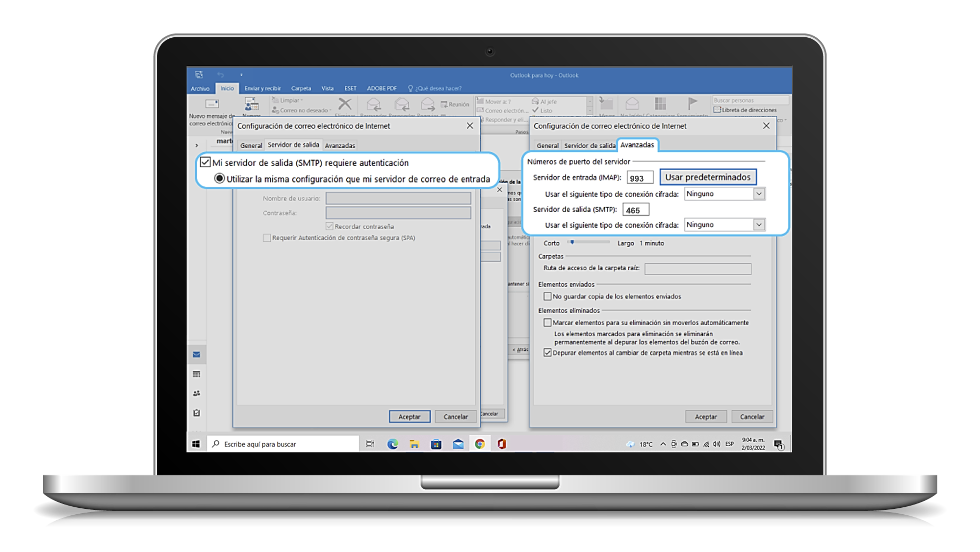Open Task View on the taskbar
The image size is (980, 552).
click(370, 444)
